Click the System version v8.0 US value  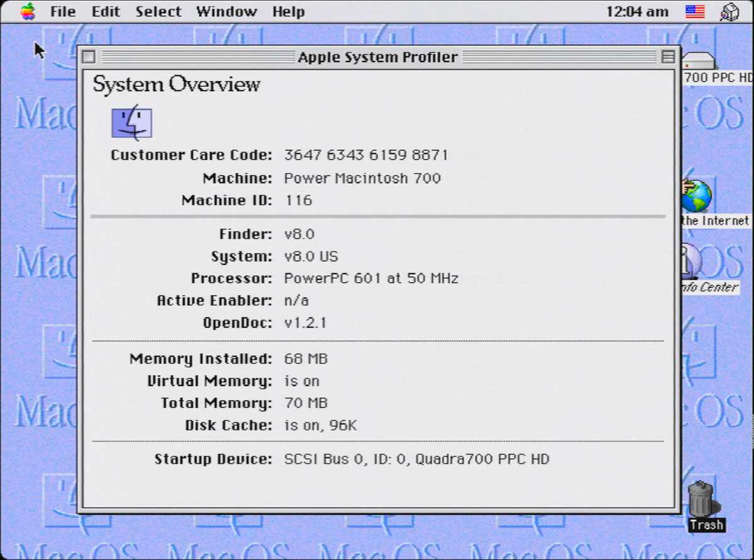[x=311, y=256]
